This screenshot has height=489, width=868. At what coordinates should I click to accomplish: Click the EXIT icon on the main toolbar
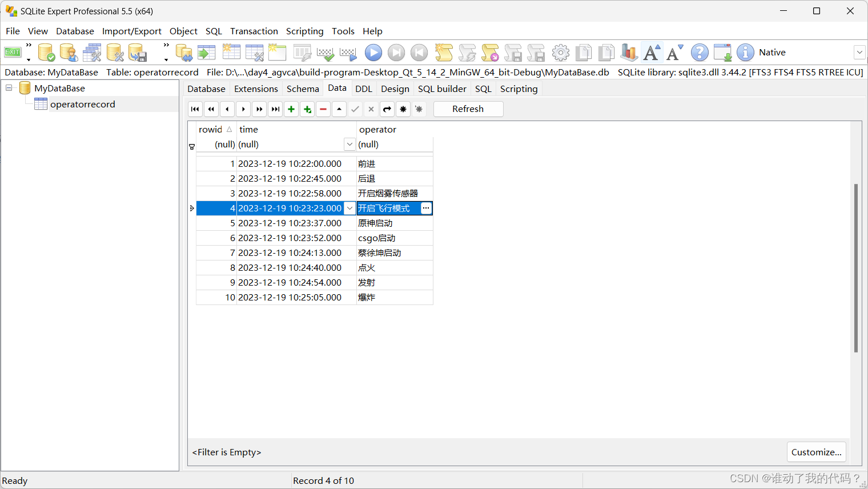13,52
